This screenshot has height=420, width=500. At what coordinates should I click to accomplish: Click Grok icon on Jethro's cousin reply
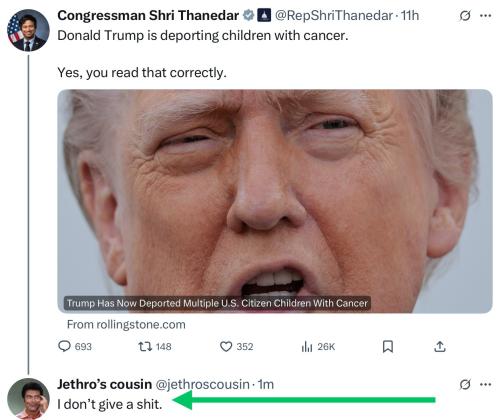click(x=465, y=384)
